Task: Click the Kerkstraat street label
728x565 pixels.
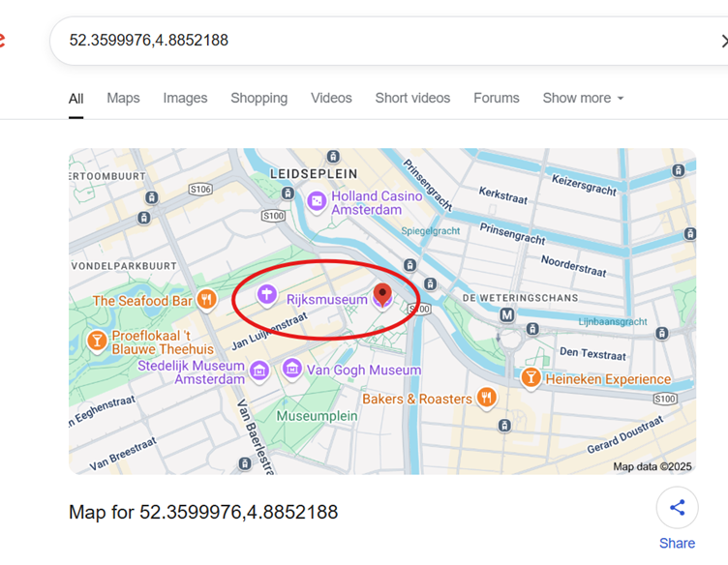Action: tap(503, 195)
